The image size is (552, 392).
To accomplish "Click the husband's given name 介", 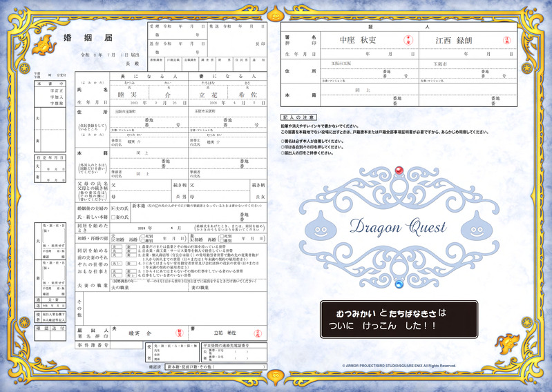I will pyautogui.click(x=168, y=95).
